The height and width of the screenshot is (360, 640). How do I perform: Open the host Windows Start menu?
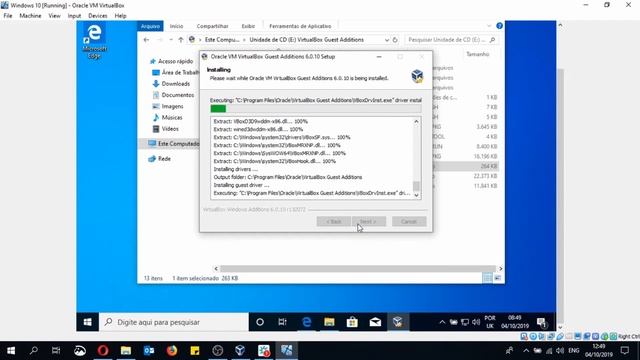pyautogui.click(x=11, y=351)
